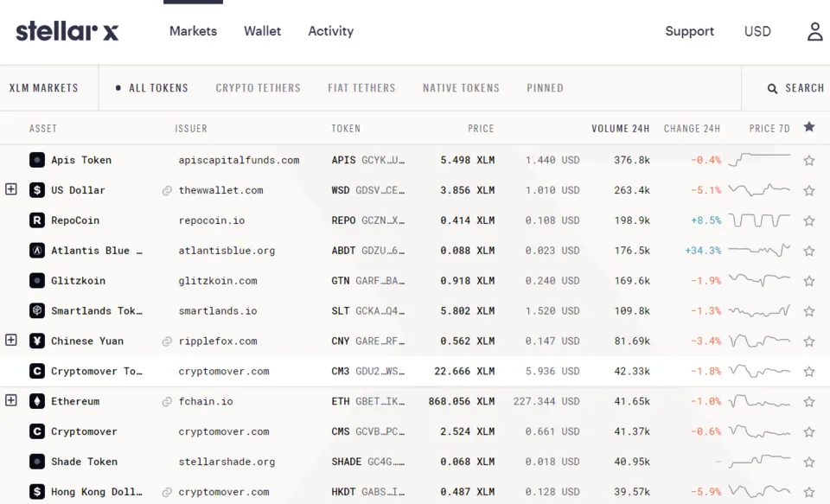Switch to the Fiat Tethers tab
The width and height of the screenshot is (830, 504).
pos(361,88)
